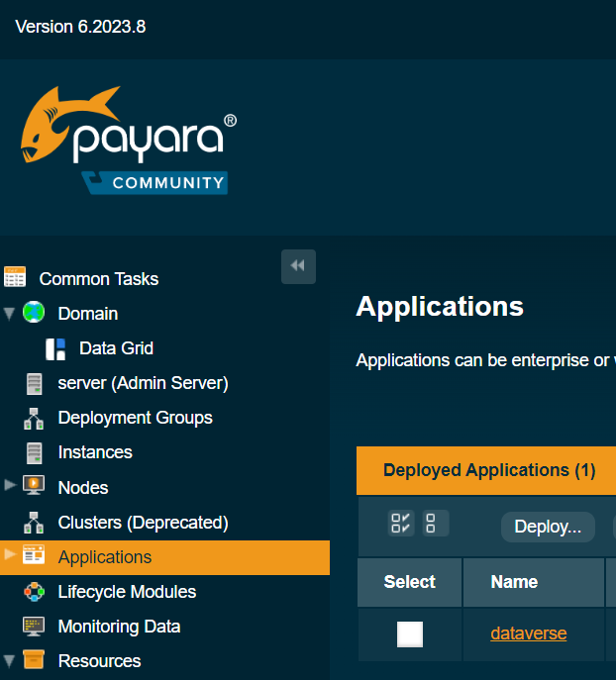Viewport: 616px width, 680px height.
Task: Select Instances in the navigation tree
Action: [x=95, y=452]
